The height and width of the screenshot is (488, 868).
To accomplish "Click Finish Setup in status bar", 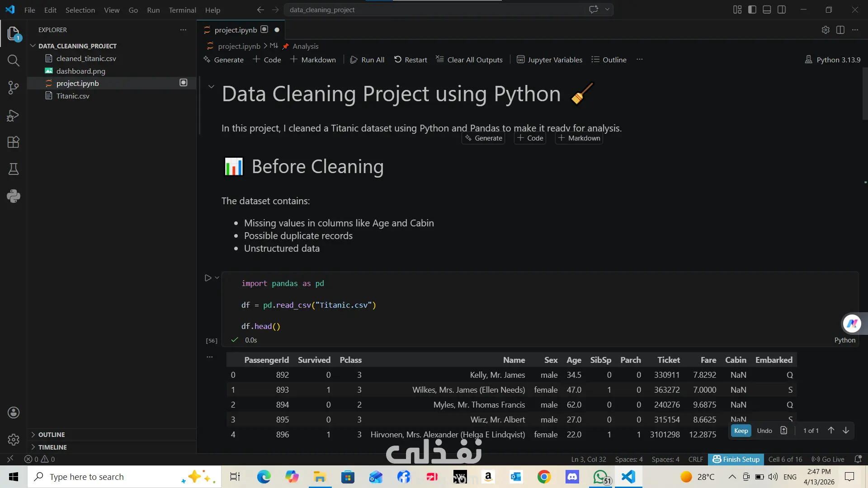I will tap(736, 459).
